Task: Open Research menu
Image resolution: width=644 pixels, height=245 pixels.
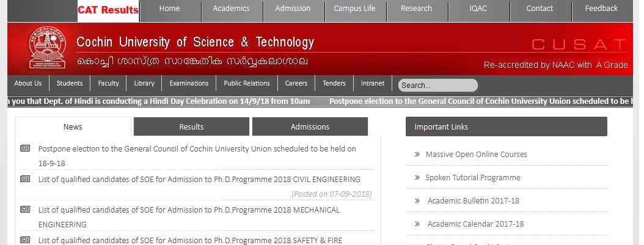Action: click(x=417, y=9)
